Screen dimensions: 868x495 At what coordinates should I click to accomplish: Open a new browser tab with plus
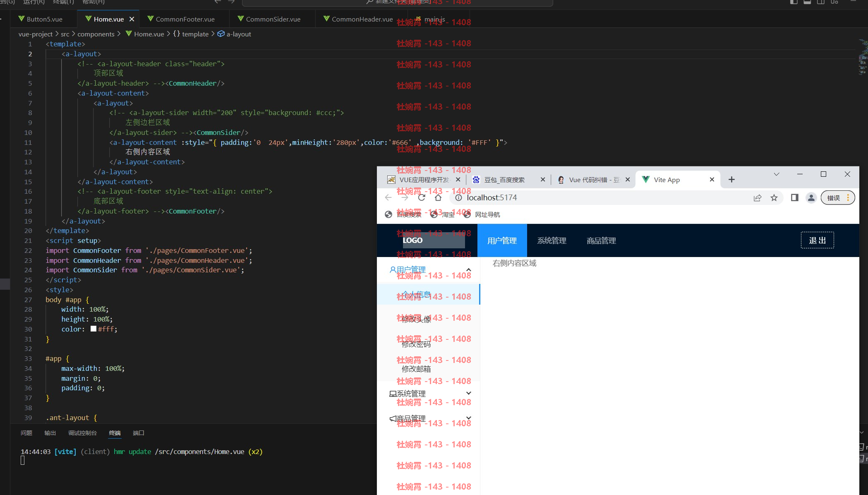[731, 179]
